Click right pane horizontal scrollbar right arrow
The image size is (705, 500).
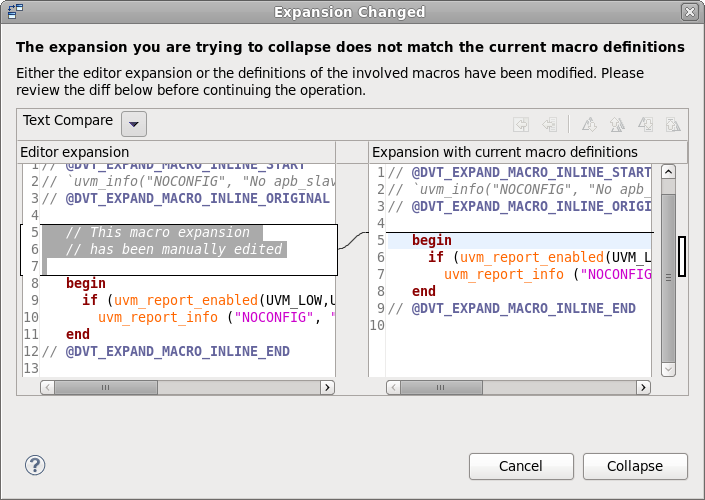(643, 387)
